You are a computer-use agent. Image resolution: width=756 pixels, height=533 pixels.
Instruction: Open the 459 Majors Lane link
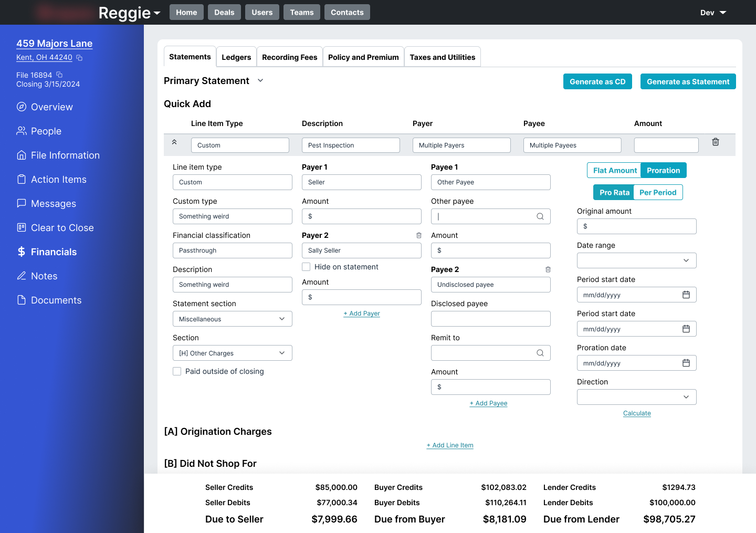tap(55, 44)
